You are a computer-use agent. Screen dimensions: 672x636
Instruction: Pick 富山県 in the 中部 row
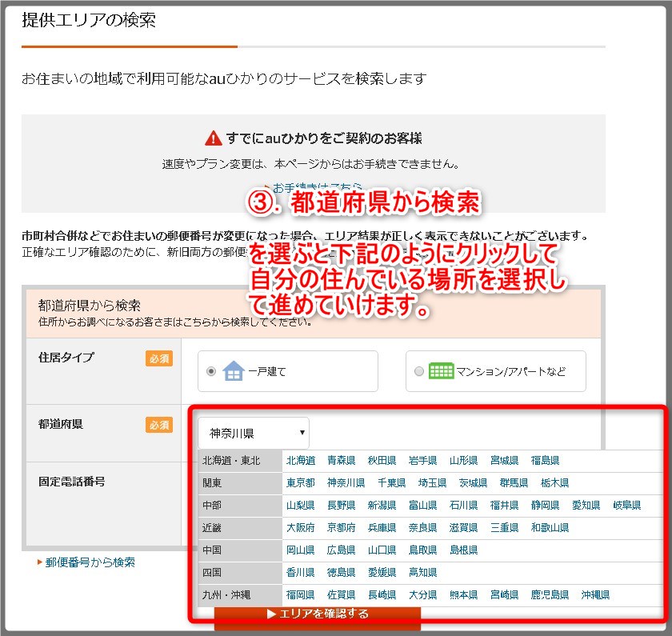pyautogui.click(x=422, y=505)
